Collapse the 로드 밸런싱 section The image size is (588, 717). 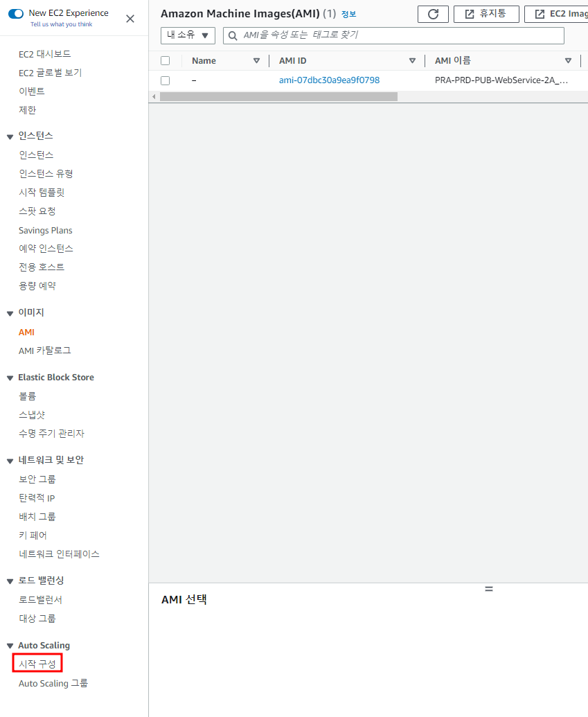(10, 581)
